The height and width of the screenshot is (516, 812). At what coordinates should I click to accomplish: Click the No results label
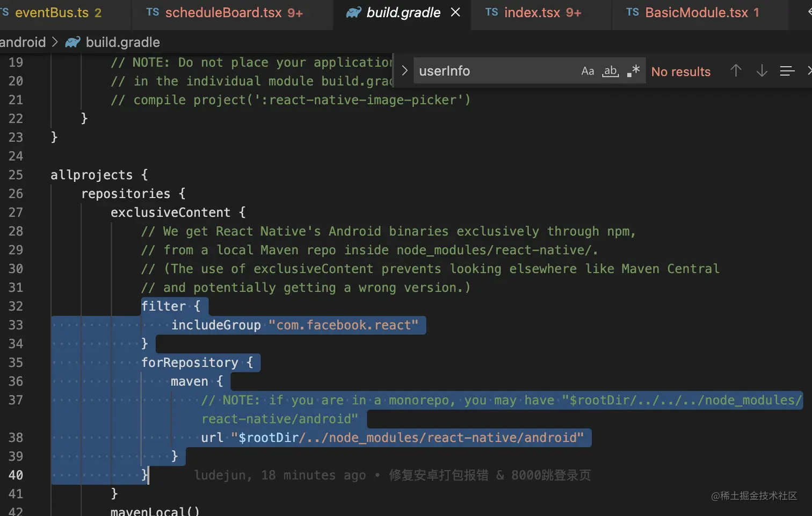coord(680,71)
